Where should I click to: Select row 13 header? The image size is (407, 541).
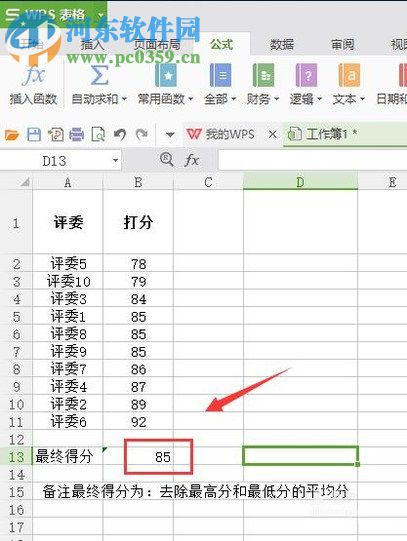point(16,457)
